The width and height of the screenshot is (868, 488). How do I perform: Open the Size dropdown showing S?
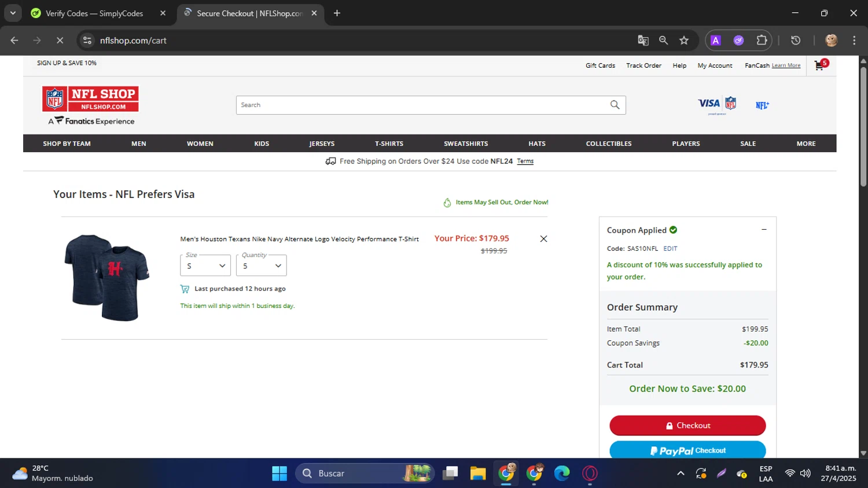pyautogui.click(x=205, y=266)
